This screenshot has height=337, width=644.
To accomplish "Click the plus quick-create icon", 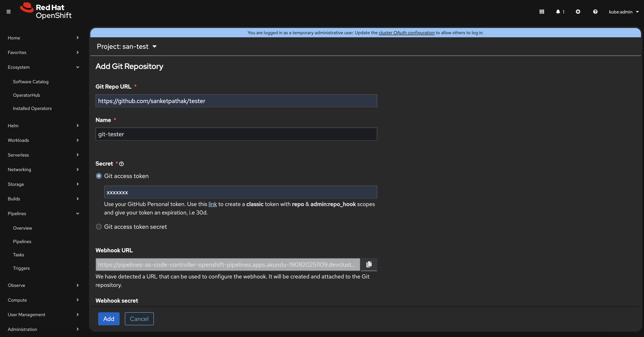I will point(578,11).
